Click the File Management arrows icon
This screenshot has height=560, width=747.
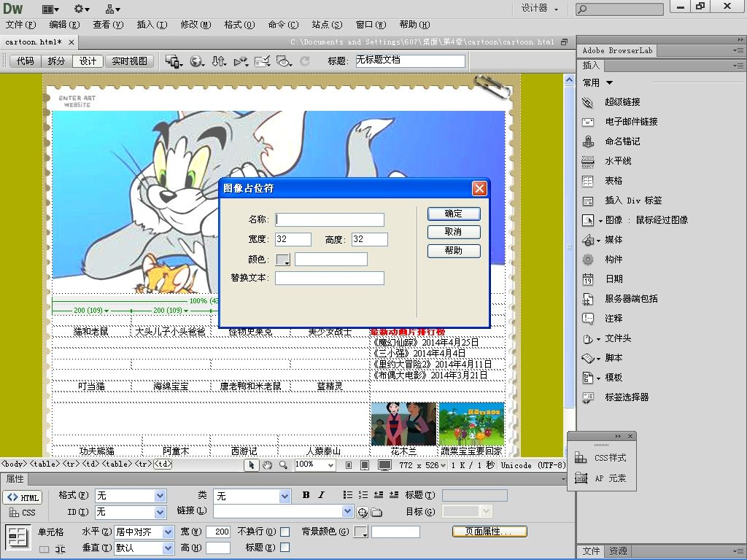(219, 61)
